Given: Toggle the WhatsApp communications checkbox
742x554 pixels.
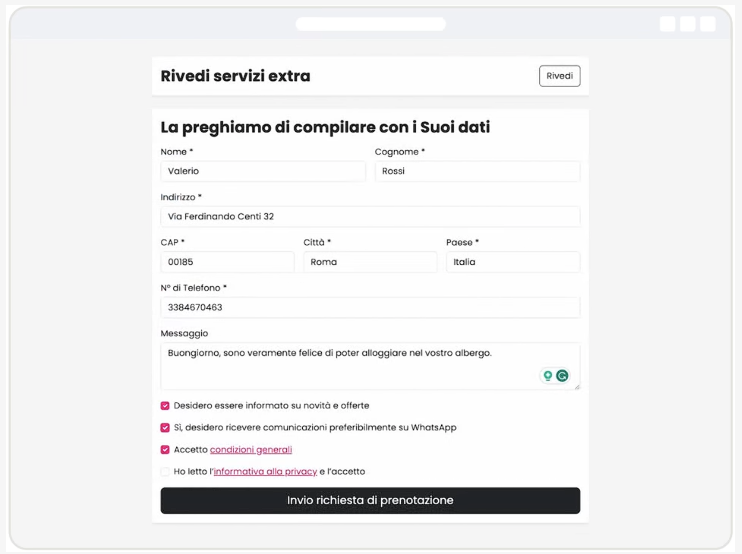Looking at the screenshot, I should [165, 428].
